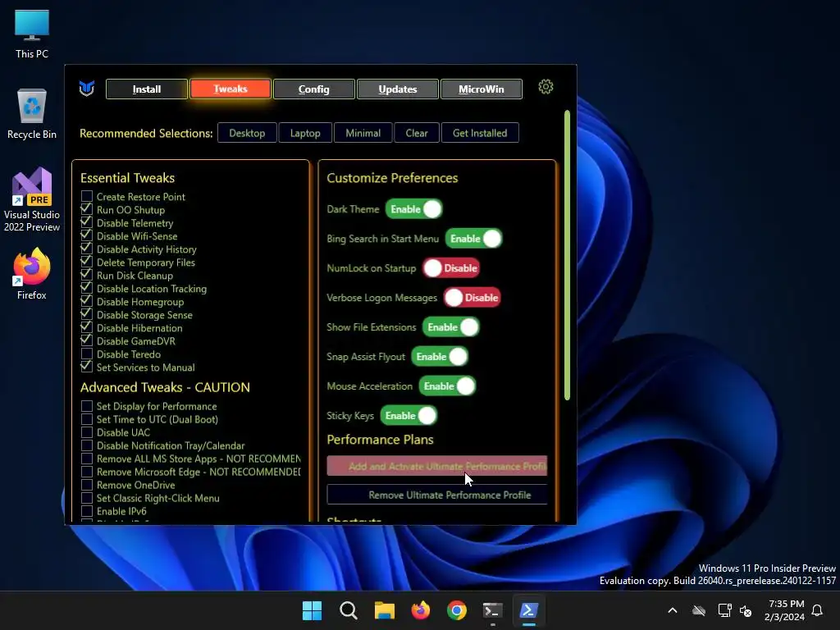Toggle NumLock on Startup switch
This screenshot has width=840, height=630.
(451, 268)
